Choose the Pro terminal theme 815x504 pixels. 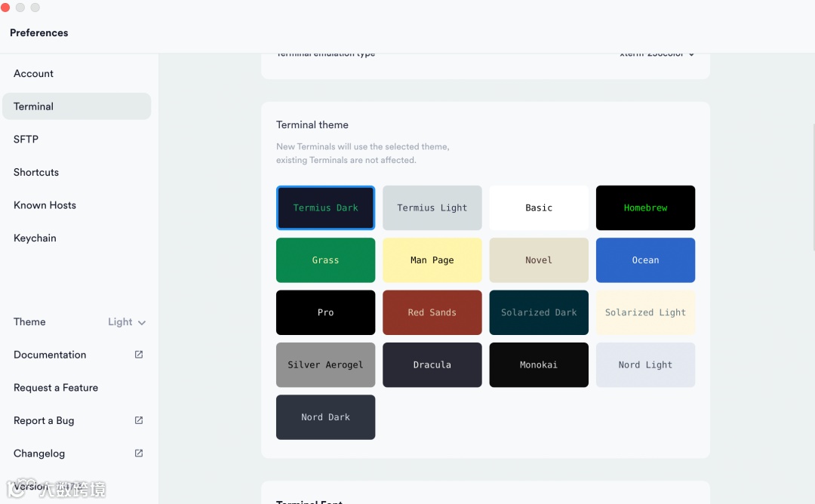click(325, 313)
